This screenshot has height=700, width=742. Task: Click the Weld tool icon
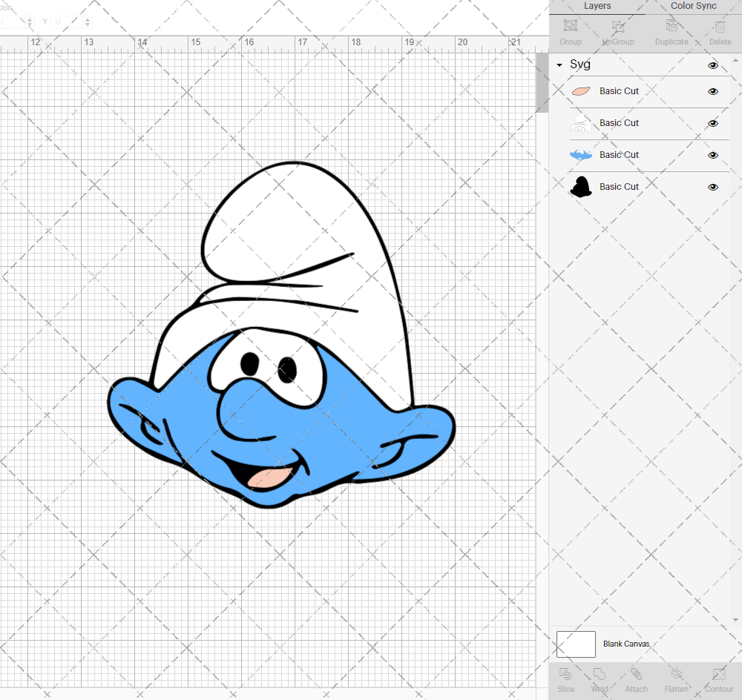click(600, 674)
